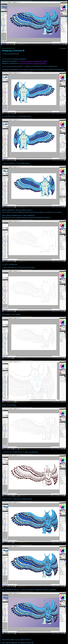Open the lineart image above Color the vital parts
Screen dimensions: 68x644
tap(34, 428)
